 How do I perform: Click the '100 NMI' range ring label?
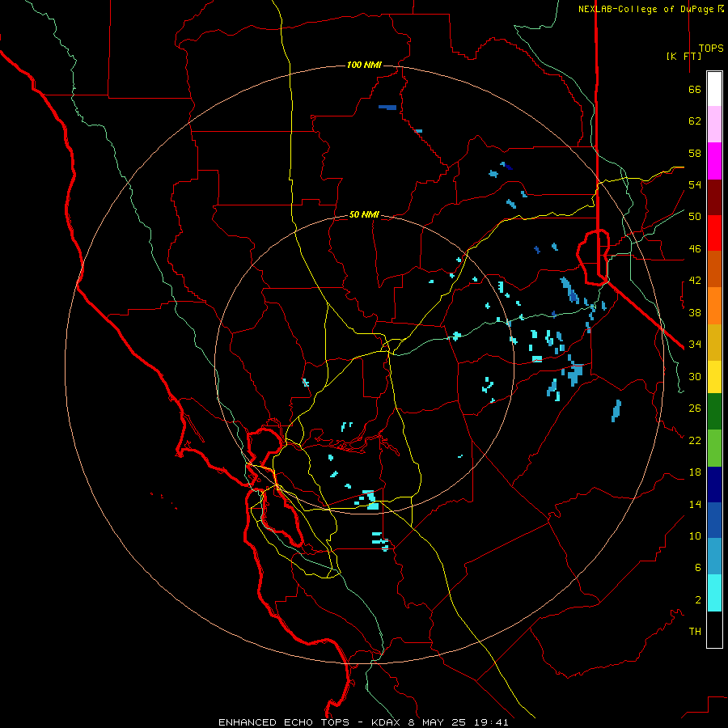[x=364, y=65]
